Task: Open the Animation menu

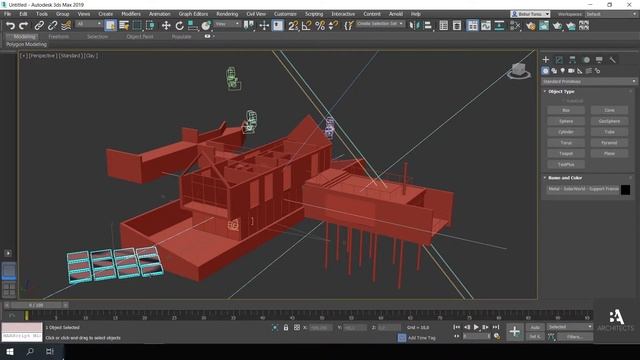Action: 160,14
